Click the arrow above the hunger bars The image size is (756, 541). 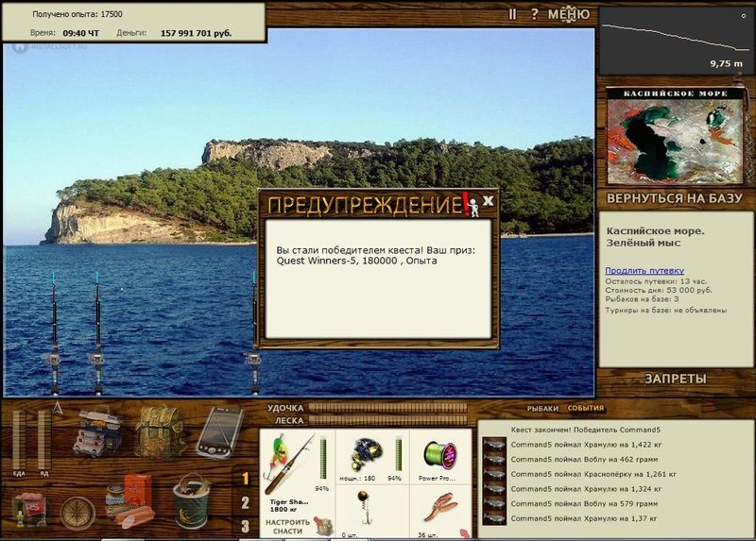tap(58, 408)
